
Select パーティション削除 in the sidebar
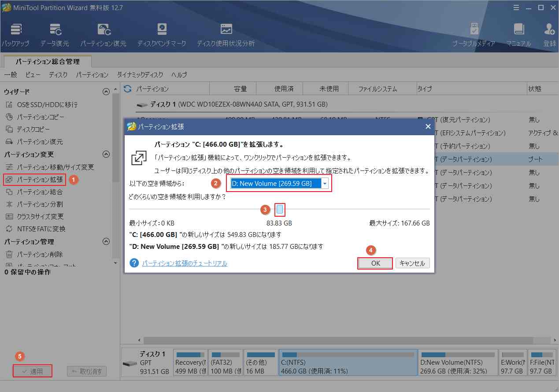(34, 255)
